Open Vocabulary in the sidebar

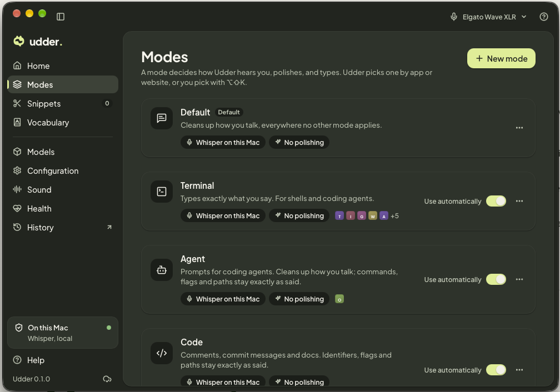[63, 123]
